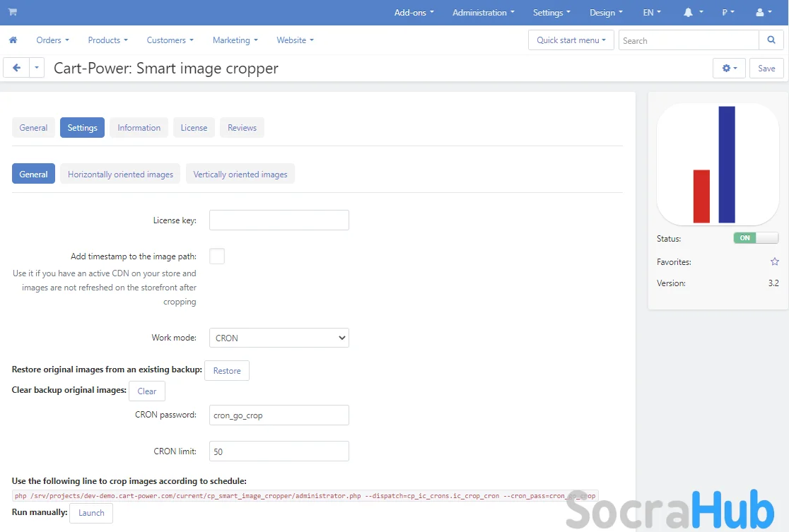Expand the Add-ons top menu
This screenshot has height=532, width=789.
coord(414,13)
